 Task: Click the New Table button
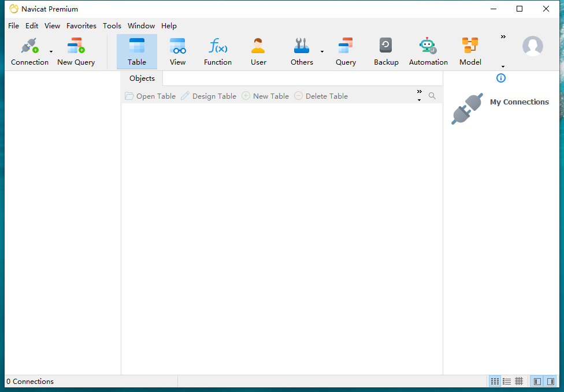[x=265, y=96]
